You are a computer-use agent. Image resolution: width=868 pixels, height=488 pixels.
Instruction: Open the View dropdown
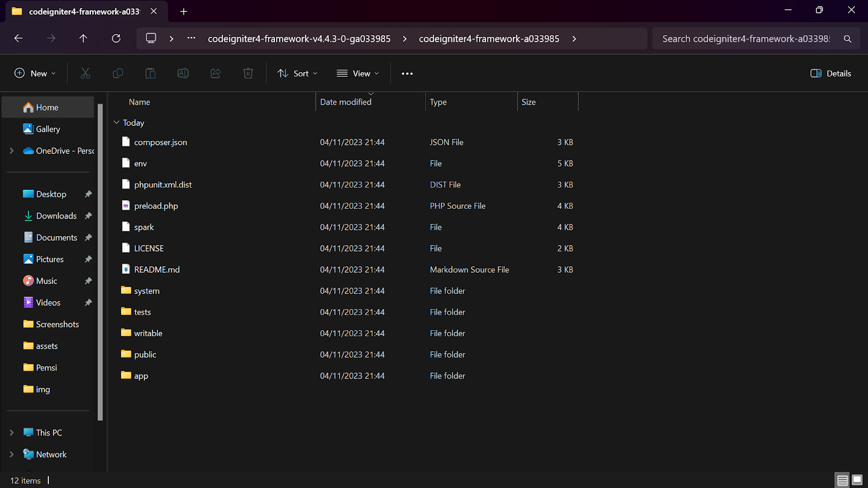(358, 73)
